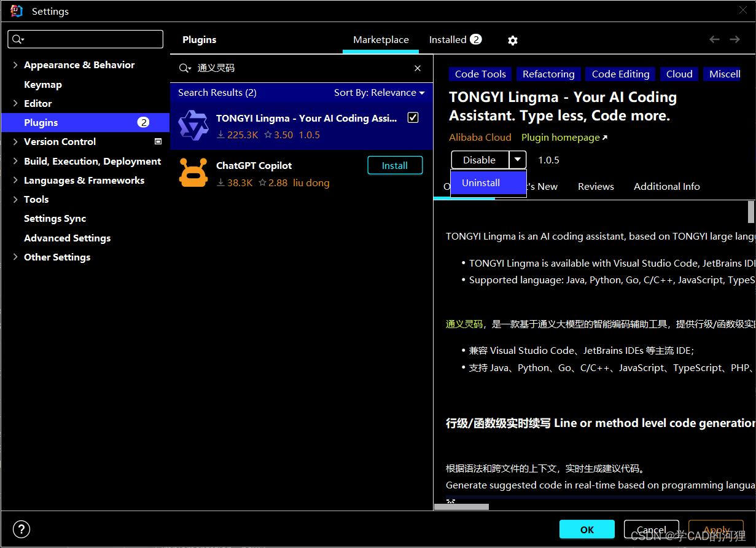
Task: Click the IntelliJ logo in title bar
Action: (16, 10)
